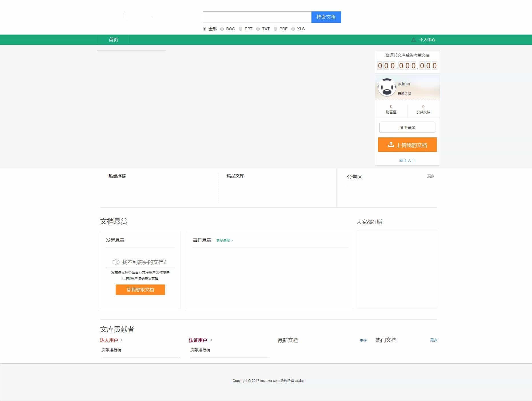Click the admin username text
The width and height of the screenshot is (532, 401).
tap(404, 84)
